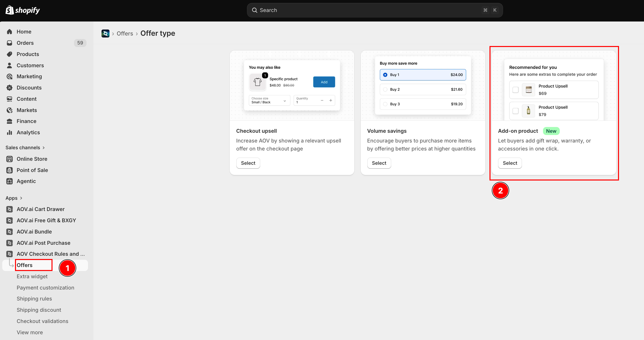Open Payment customization submenu item
Image resolution: width=644 pixels, height=340 pixels.
point(45,287)
